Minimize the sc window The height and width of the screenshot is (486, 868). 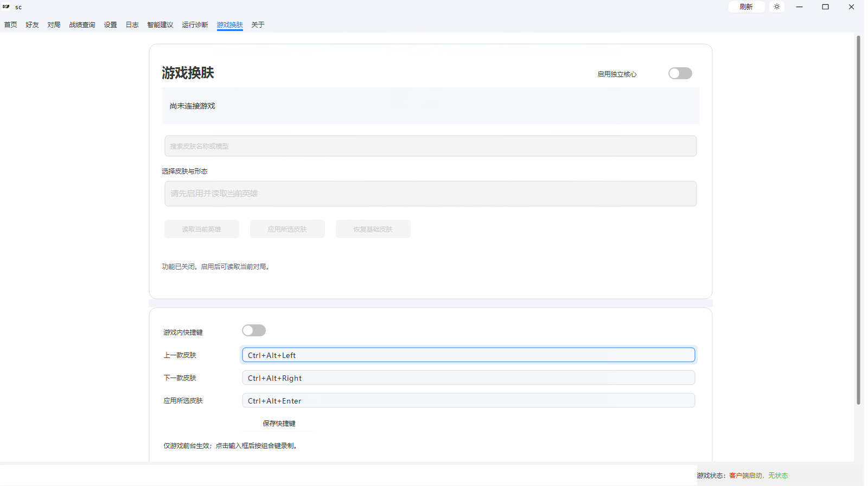pos(799,7)
